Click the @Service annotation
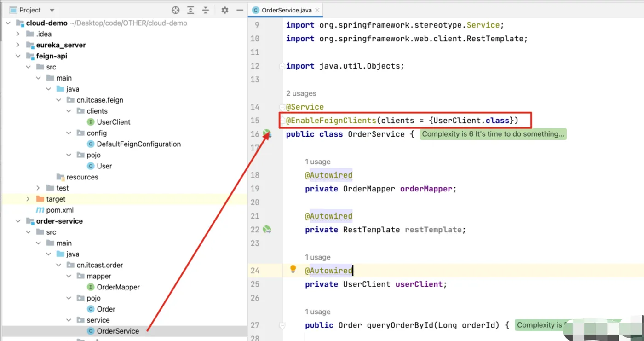The image size is (644, 341). click(x=305, y=107)
